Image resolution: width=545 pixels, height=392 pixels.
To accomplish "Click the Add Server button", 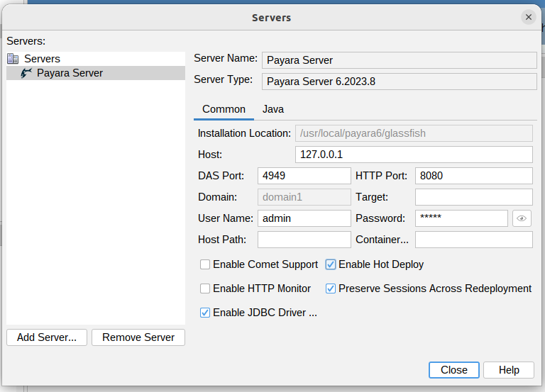I will (47, 337).
